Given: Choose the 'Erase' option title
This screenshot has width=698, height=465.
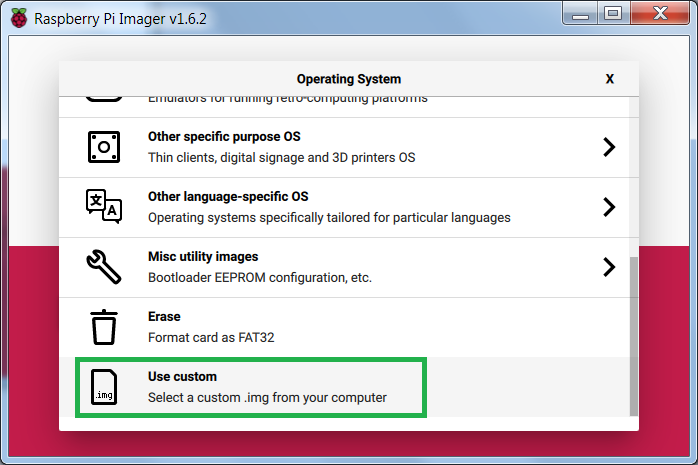Looking at the screenshot, I should pyautogui.click(x=164, y=316).
